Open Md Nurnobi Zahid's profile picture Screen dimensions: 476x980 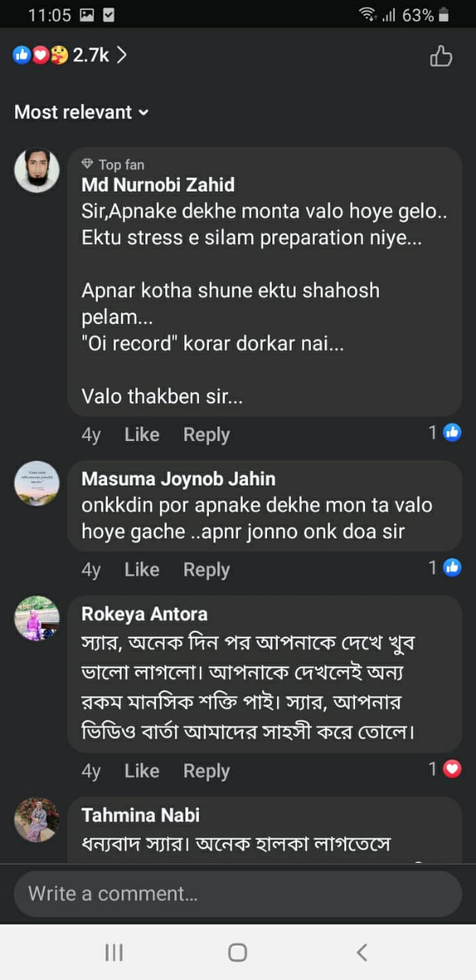pos(37,170)
